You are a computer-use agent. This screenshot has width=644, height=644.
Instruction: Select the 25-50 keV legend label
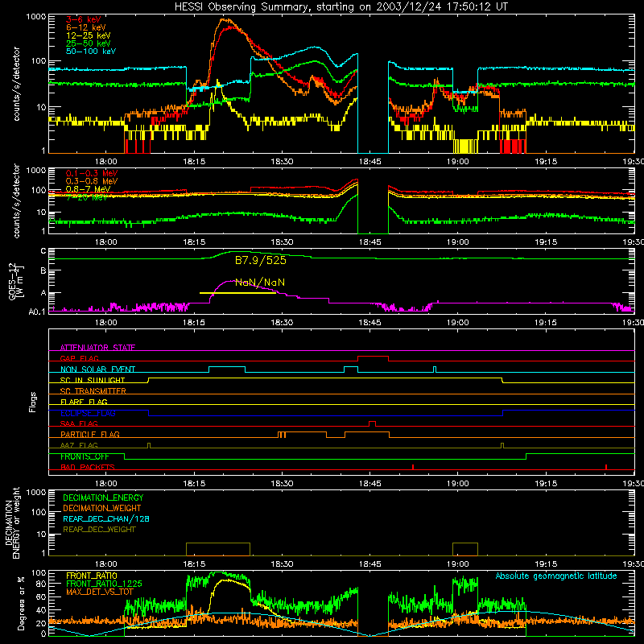89,43
